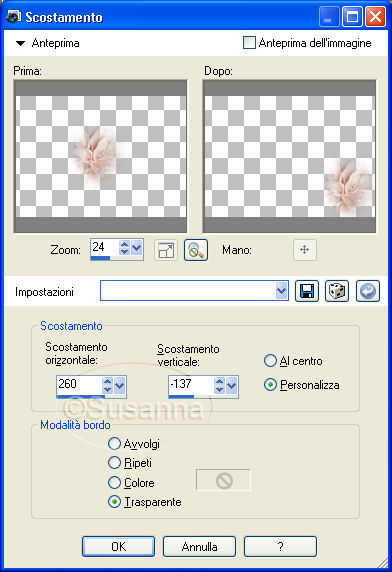The height and width of the screenshot is (572, 392).
Task: Save the current preset with floppy icon
Action: pyautogui.click(x=306, y=291)
